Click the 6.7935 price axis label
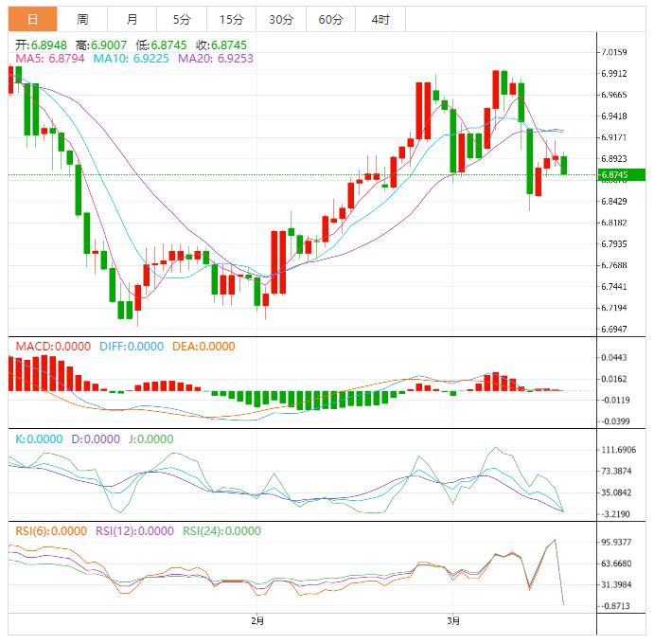Viewport: 654px width, 644px height. (x=613, y=243)
